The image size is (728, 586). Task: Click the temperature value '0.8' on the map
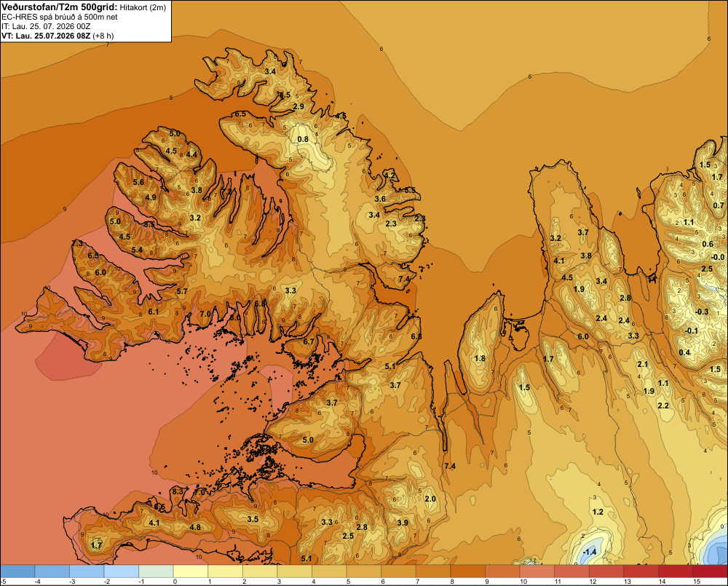coord(303,139)
